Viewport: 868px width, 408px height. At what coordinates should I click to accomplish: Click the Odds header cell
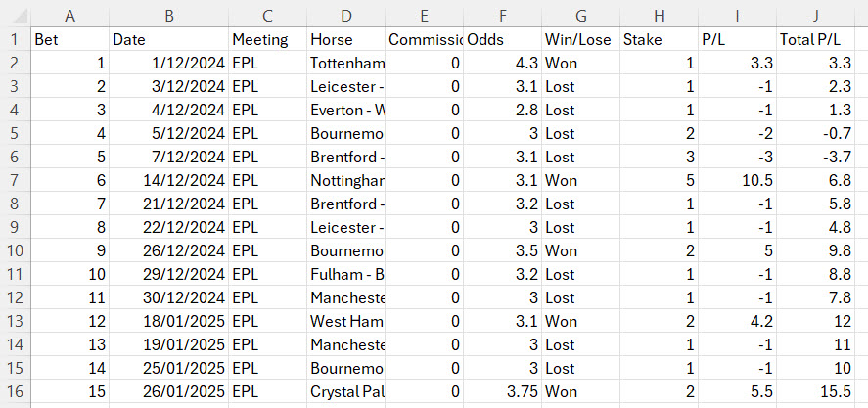coord(502,39)
